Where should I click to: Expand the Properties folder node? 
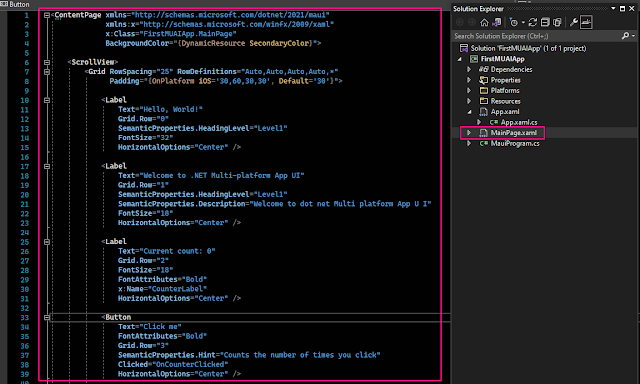tap(469, 80)
